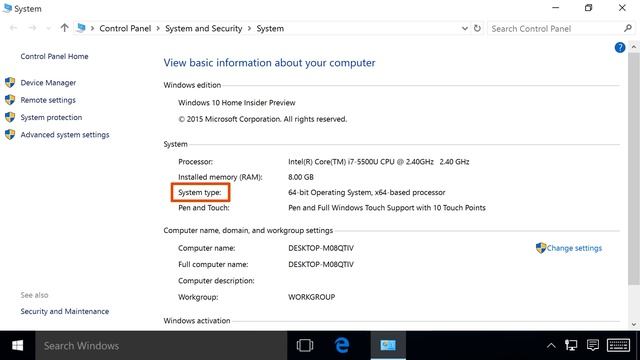Screen dimensions: 640x360
Task: Click the System window title icon
Action: [x=7, y=8]
